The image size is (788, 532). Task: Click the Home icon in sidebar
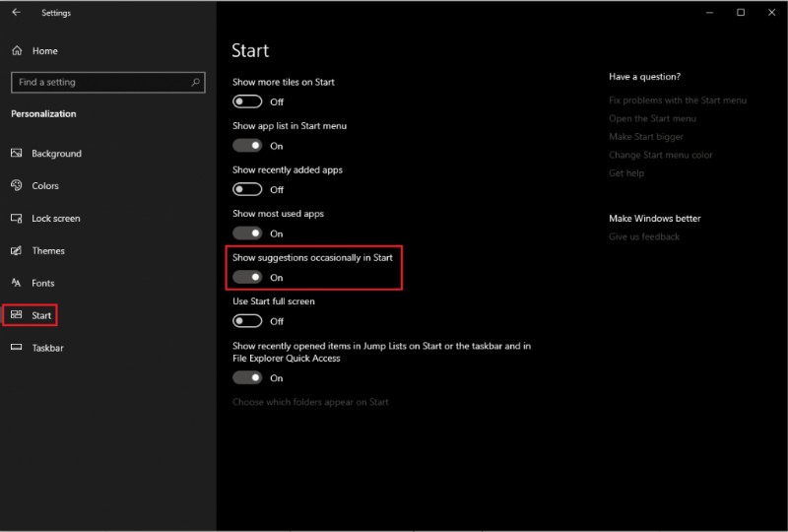17,50
